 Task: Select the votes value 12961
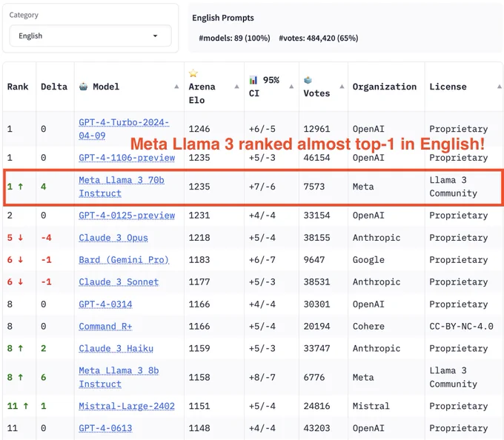pos(316,129)
